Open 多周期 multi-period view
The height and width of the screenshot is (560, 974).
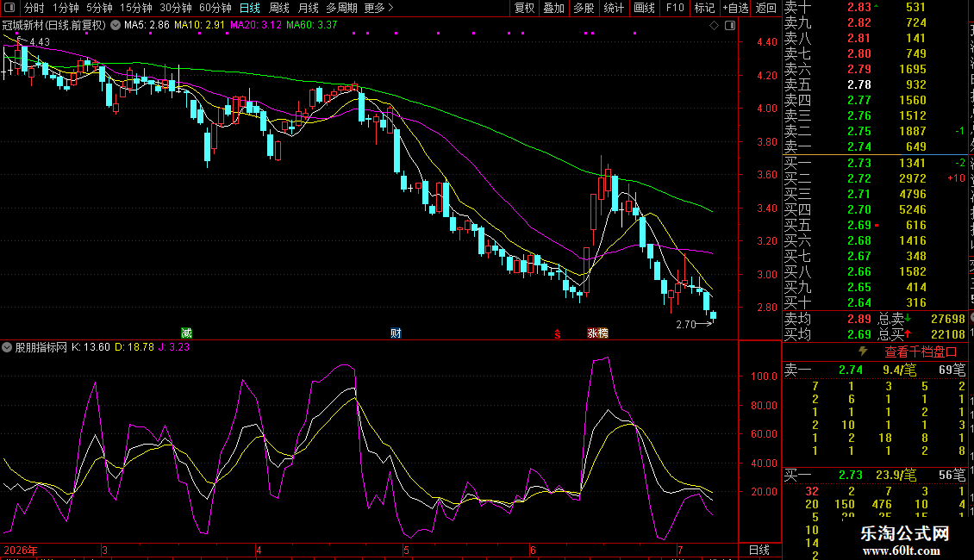[341, 8]
